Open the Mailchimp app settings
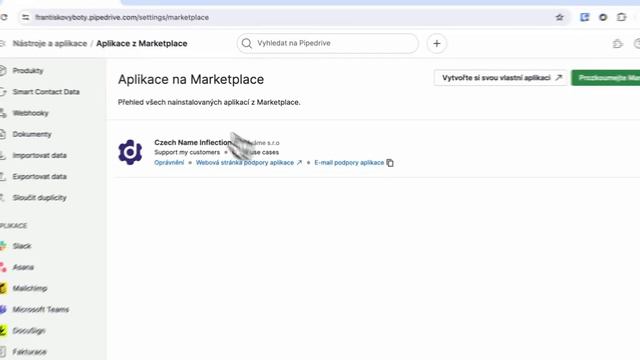640x360 pixels. click(30, 289)
